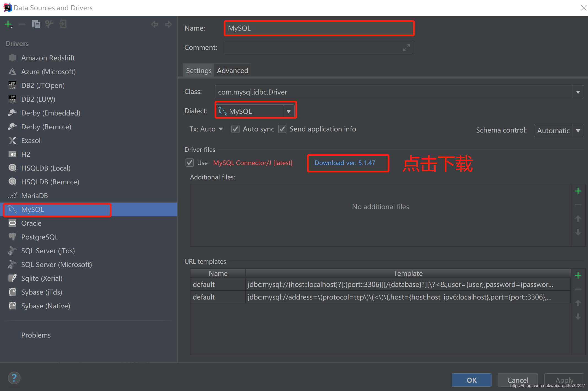Viewport: 588px width, 391px height.
Task: Click the Make Global import toolbar icon
Action: [x=63, y=24]
